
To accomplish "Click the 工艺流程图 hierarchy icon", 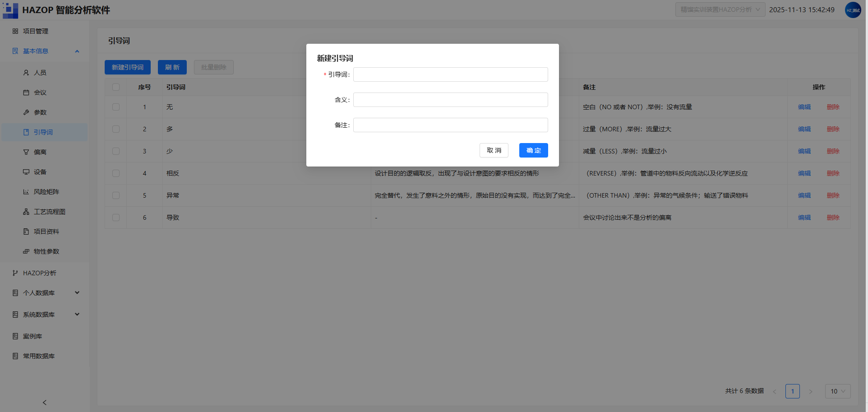I will pyautogui.click(x=26, y=212).
